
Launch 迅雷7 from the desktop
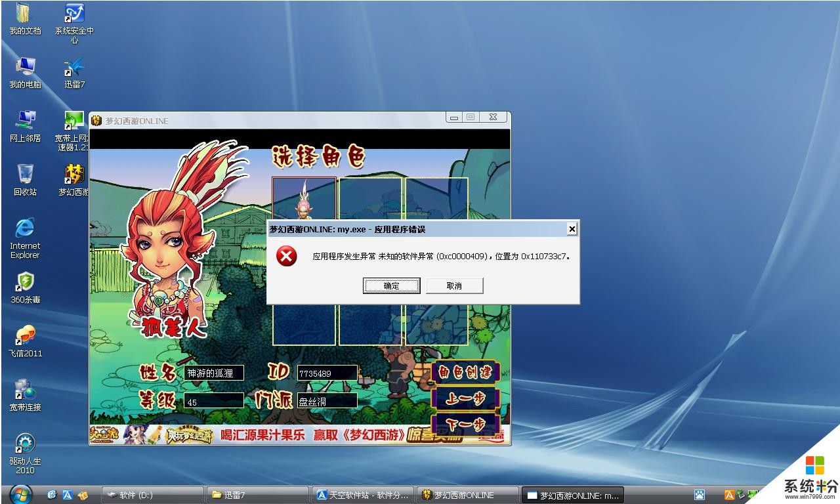pos(74,72)
